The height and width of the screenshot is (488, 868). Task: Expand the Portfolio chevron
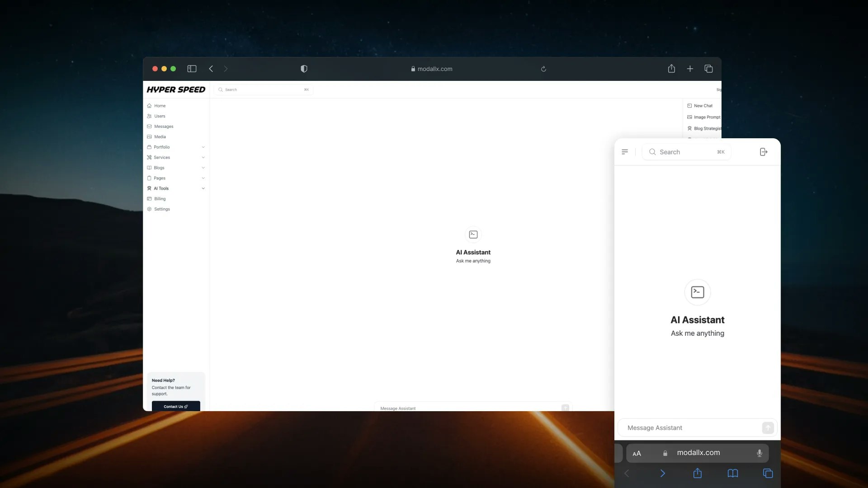point(203,147)
